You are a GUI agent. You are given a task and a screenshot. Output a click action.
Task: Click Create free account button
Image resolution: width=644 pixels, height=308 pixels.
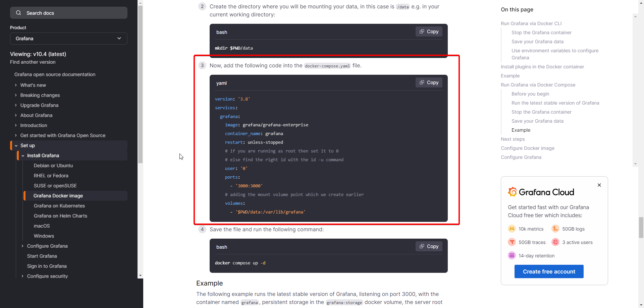(x=549, y=271)
